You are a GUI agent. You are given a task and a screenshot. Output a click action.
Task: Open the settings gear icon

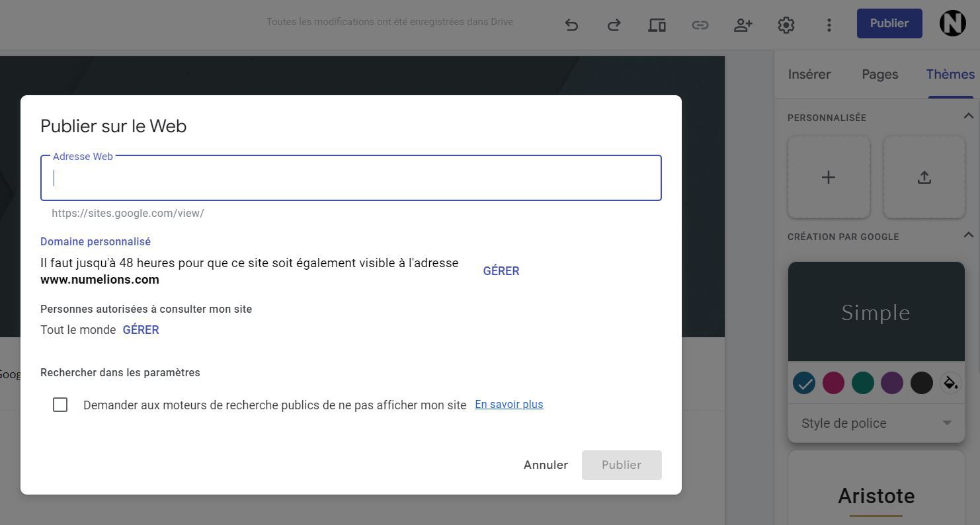[786, 25]
